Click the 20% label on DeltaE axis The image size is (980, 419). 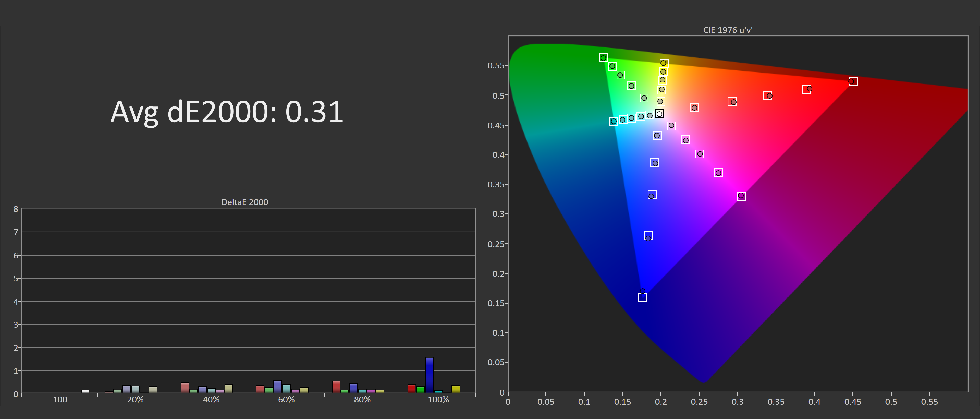[135, 400]
